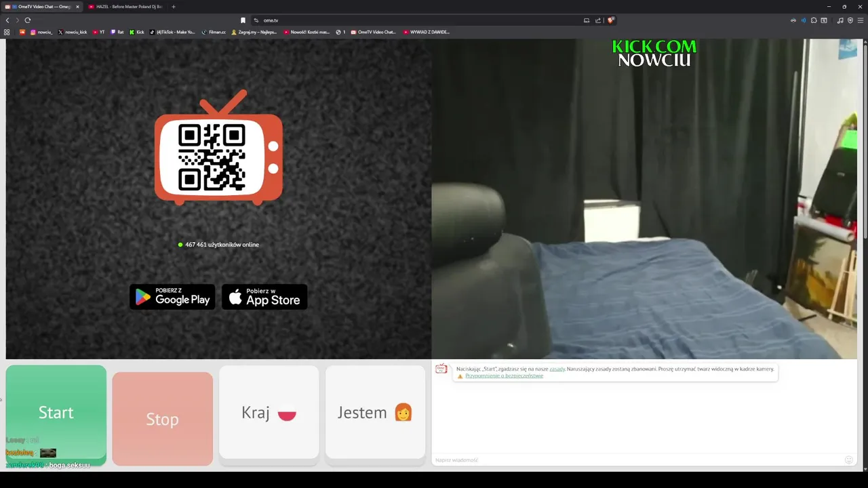Open the nowciu_ Instagram bookmark

pyautogui.click(x=41, y=32)
